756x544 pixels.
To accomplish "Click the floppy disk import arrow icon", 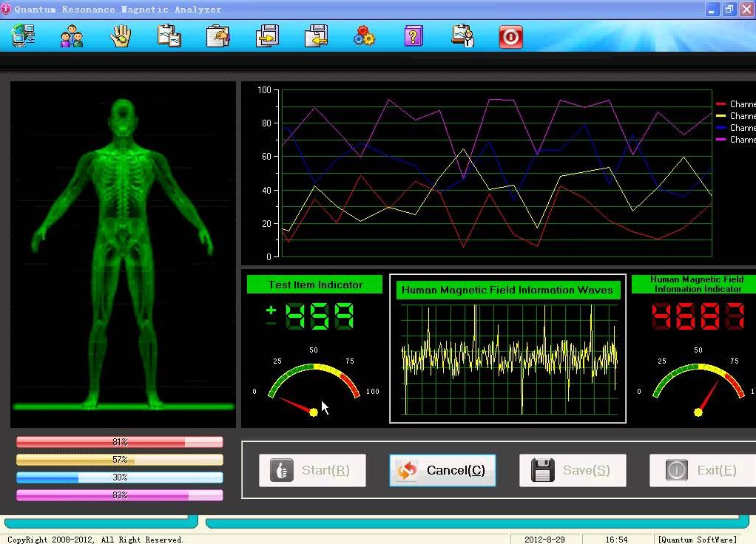I will tap(317, 36).
